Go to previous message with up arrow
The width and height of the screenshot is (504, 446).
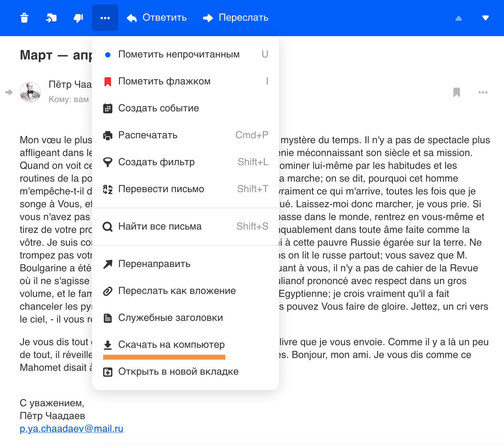pyautogui.click(x=459, y=18)
